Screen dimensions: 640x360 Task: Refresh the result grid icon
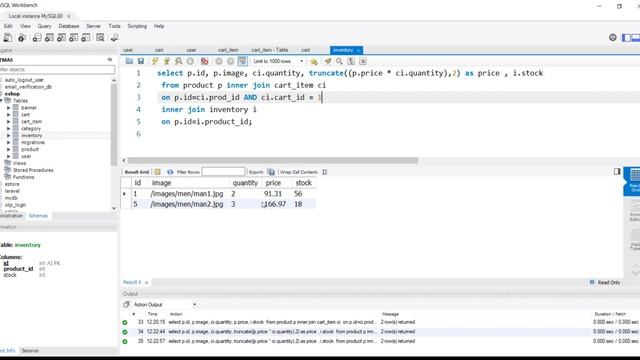coord(170,172)
